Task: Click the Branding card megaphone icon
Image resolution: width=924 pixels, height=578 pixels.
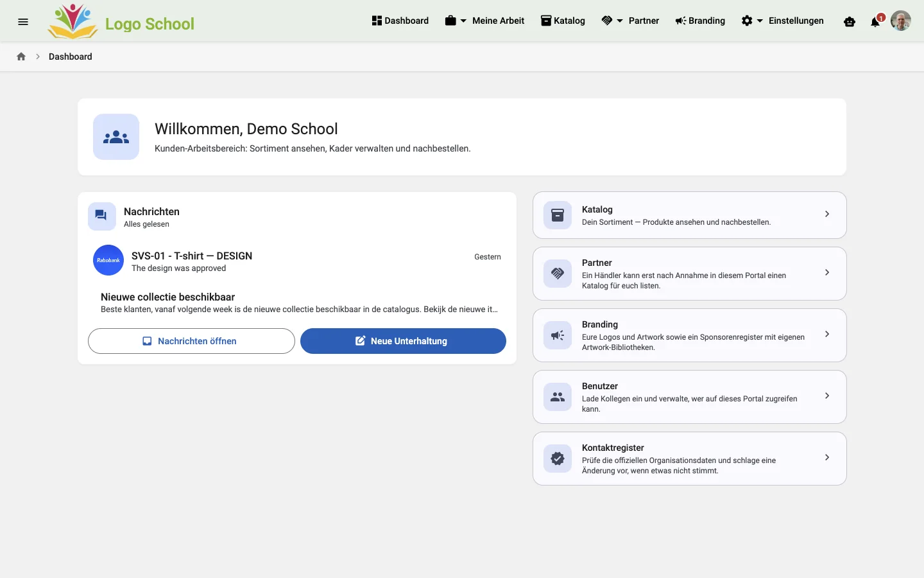Action: pos(558,335)
